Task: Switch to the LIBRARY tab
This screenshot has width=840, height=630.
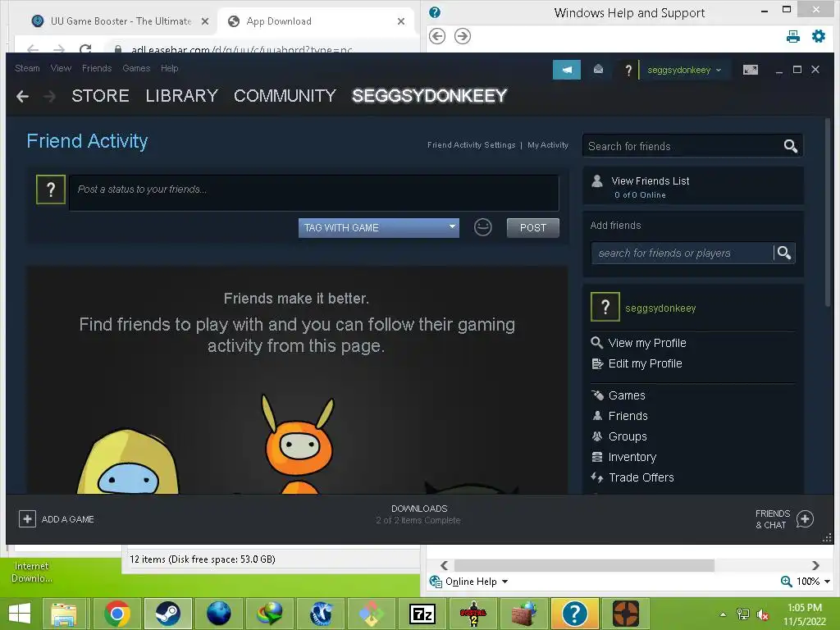Action: pyautogui.click(x=181, y=96)
